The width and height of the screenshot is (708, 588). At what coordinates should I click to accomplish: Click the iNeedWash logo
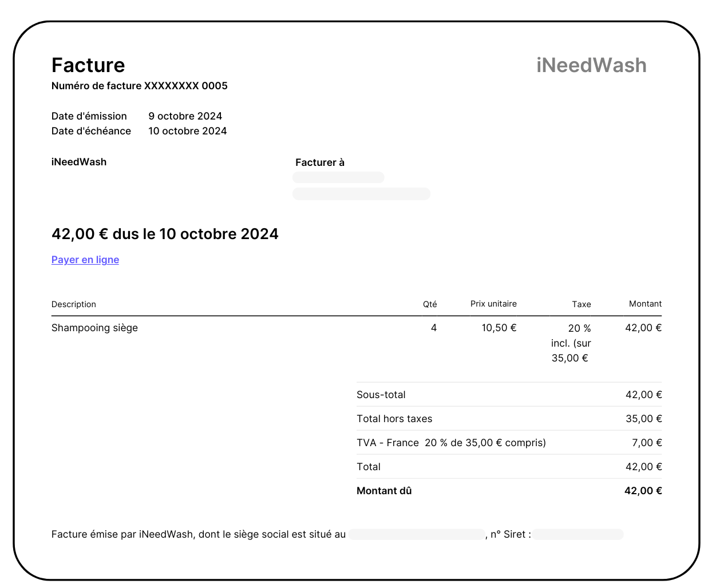click(591, 65)
